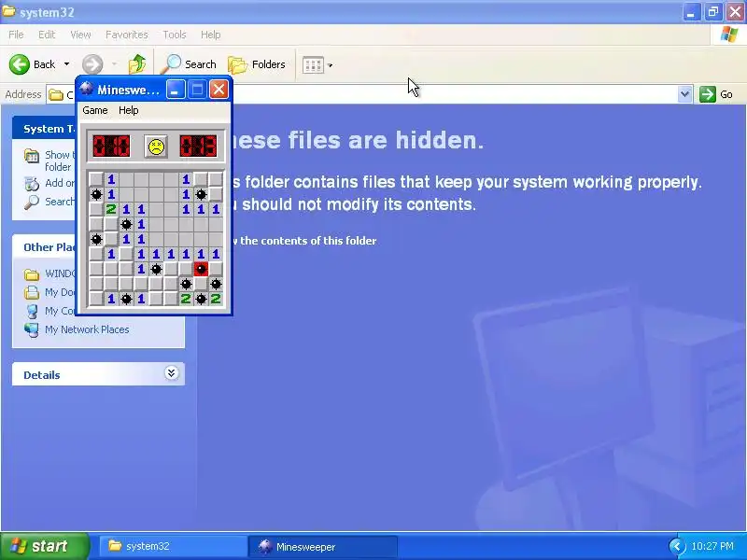Viewport: 747px width, 560px height.
Task: Open the Help menu in system32 window
Action: click(x=211, y=35)
